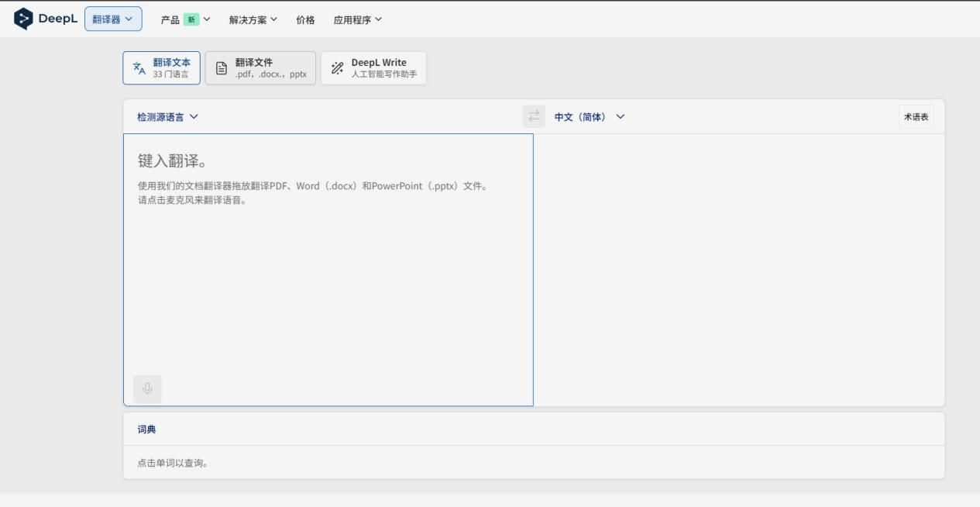
Task: Click the .pdf, .docx., pptx label
Action: click(x=270, y=74)
